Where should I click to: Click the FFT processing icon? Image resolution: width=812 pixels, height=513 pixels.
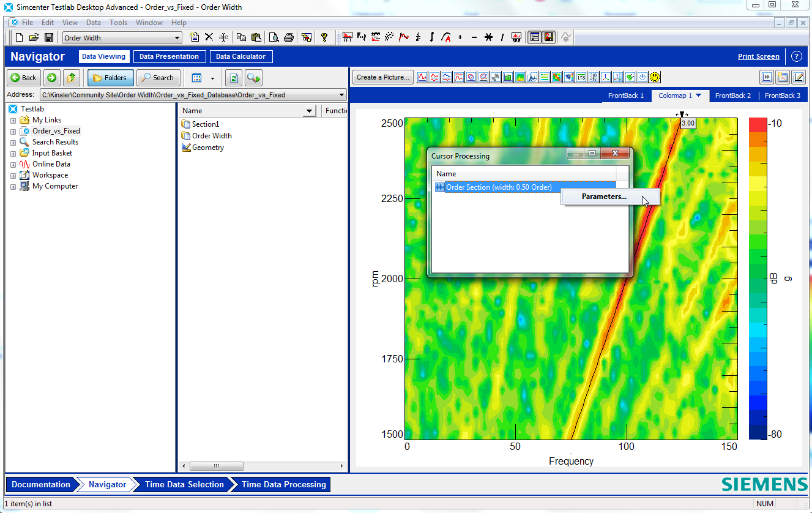pyautogui.click(x=347, y=37)
